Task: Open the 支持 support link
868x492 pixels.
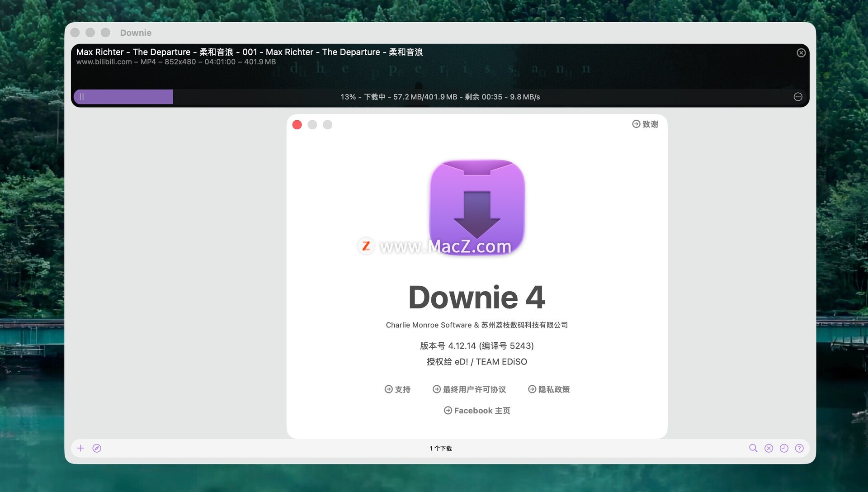Action: 397,389
